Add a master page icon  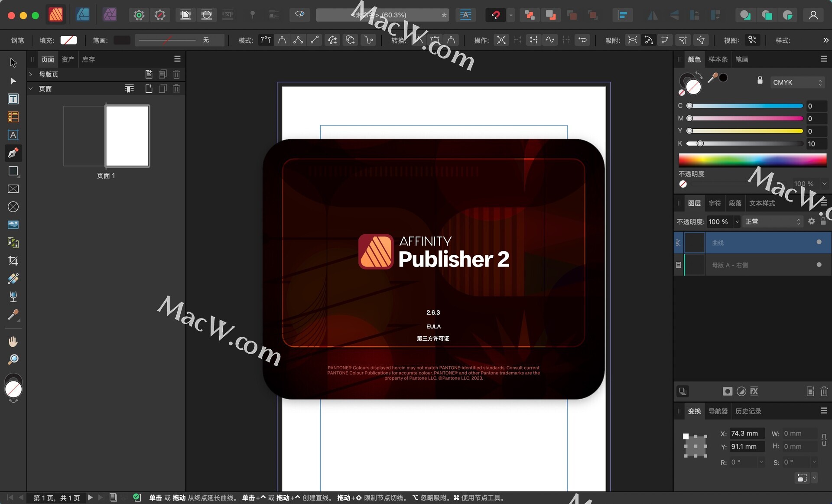[149, 75]
